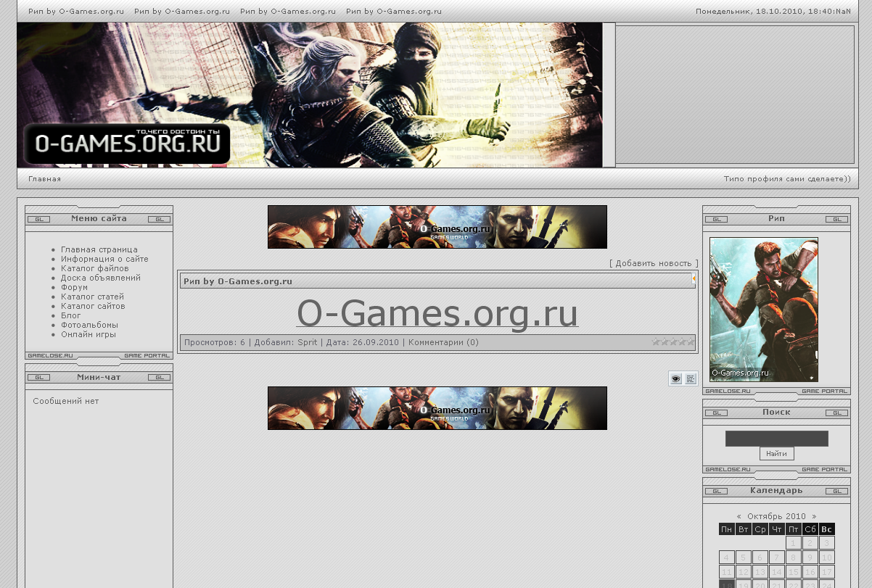Click the Вс weekday header in the calendar

(827, 529)
